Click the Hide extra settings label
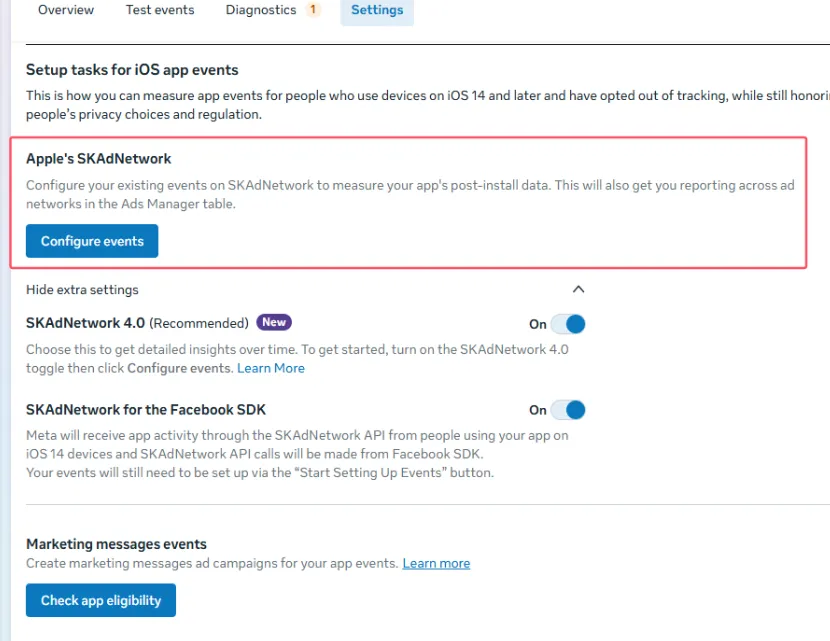The width and height of the screenshot is (830, 641). tap(82, 290)
